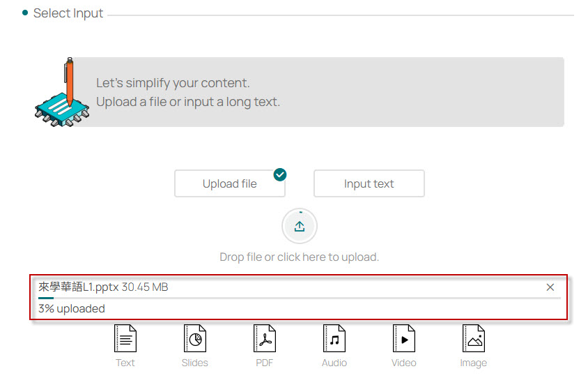
Task: Click the 來學華語L1.pptx file name
Action: (x=79, y=287)
